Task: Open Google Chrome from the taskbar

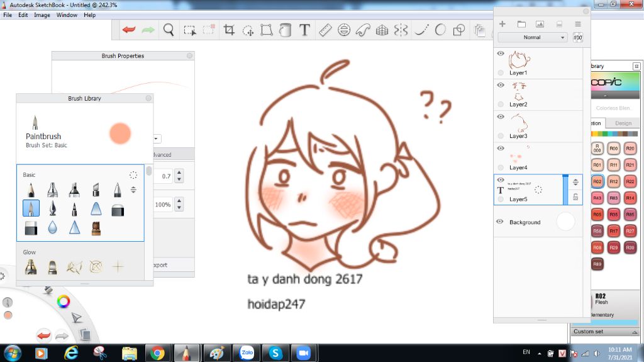Action: click(x=157, y=353)
